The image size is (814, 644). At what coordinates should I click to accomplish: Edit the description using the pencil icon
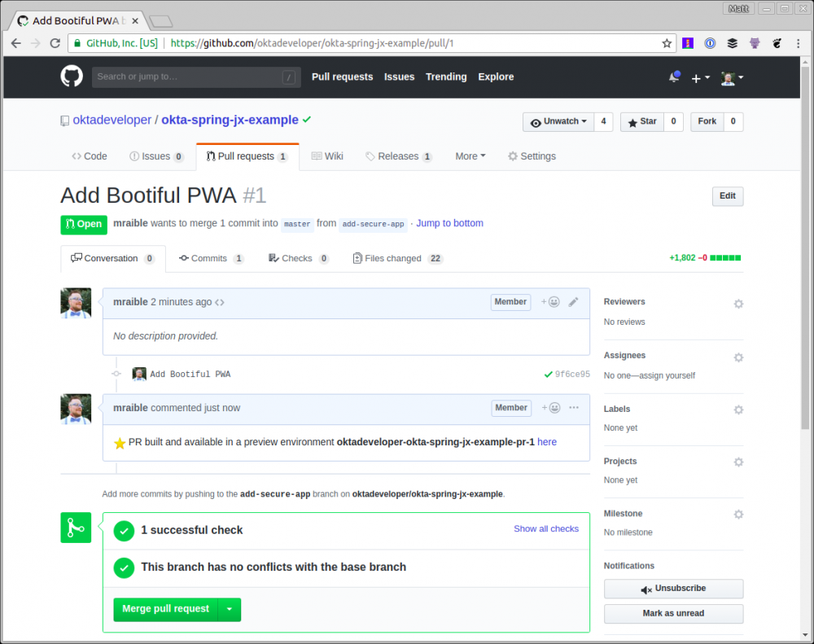pyautogui.click(x=574, y=301)
